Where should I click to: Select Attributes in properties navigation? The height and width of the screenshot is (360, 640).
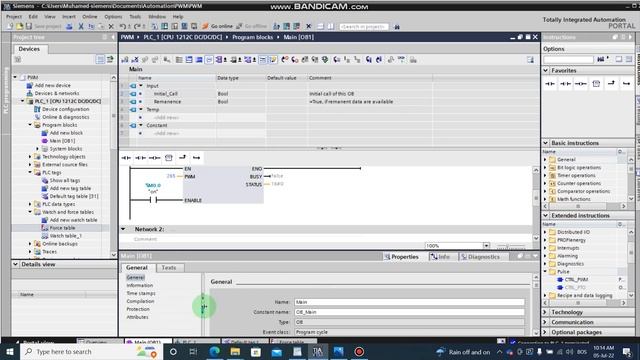coord(138,317)
